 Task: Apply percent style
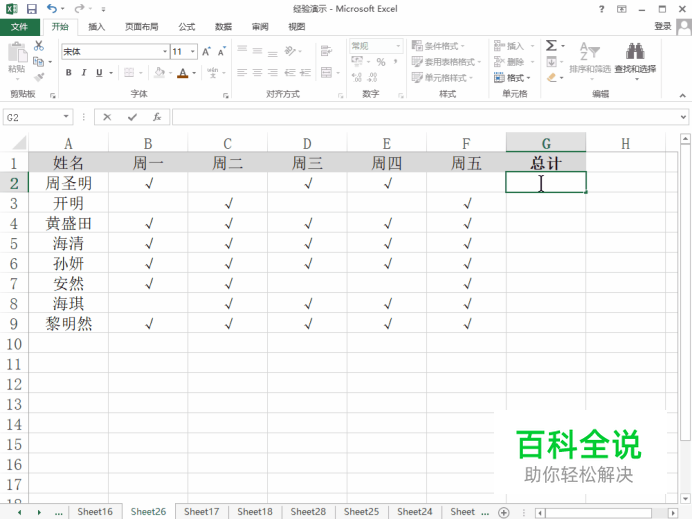pos(381,62)
